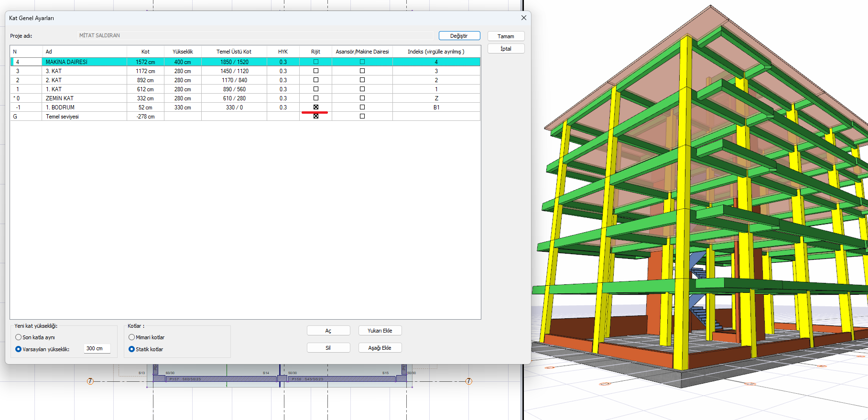Image resolution: width=868 pixels, height=420 pixels.
Task: Select Varsayılan yükseklik radio option
Action: pyautogui.click(x=19, y=349)
